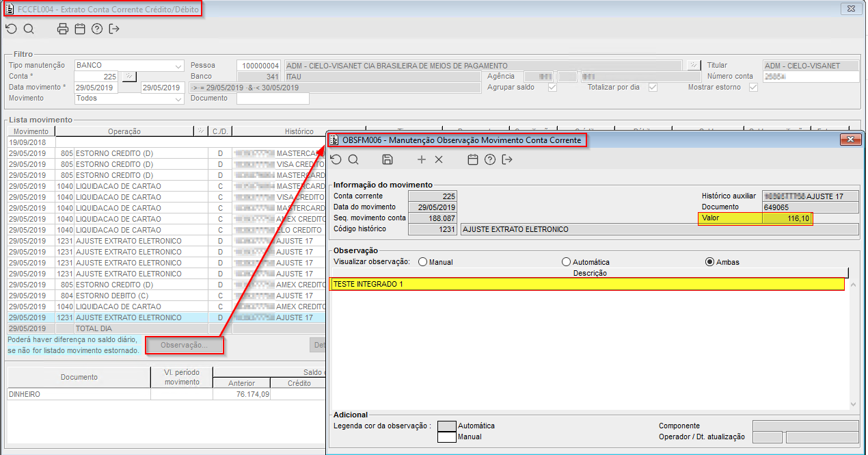The image size is (868, 455).
Task: Click the exit icon in OBSFM006 toolbar
Action: [507, 159]
